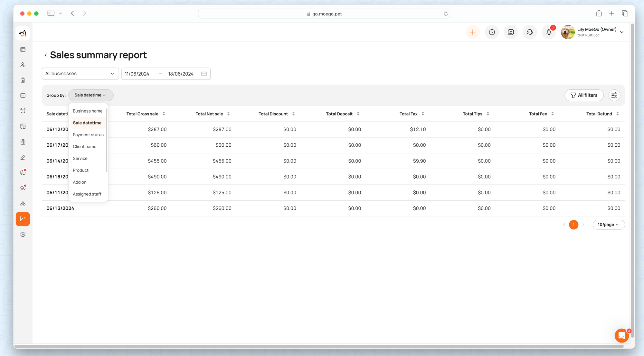
Task: Expand the Sale datetime group-by dropdown
Action: coord(90,95)
